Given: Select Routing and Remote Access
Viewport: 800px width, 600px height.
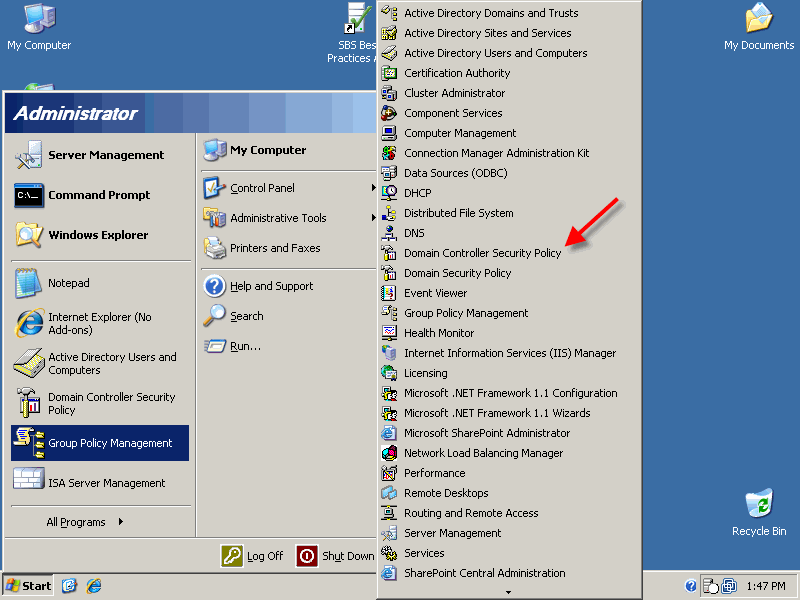Looking at the screenshot, I should (x=509, y=513).
